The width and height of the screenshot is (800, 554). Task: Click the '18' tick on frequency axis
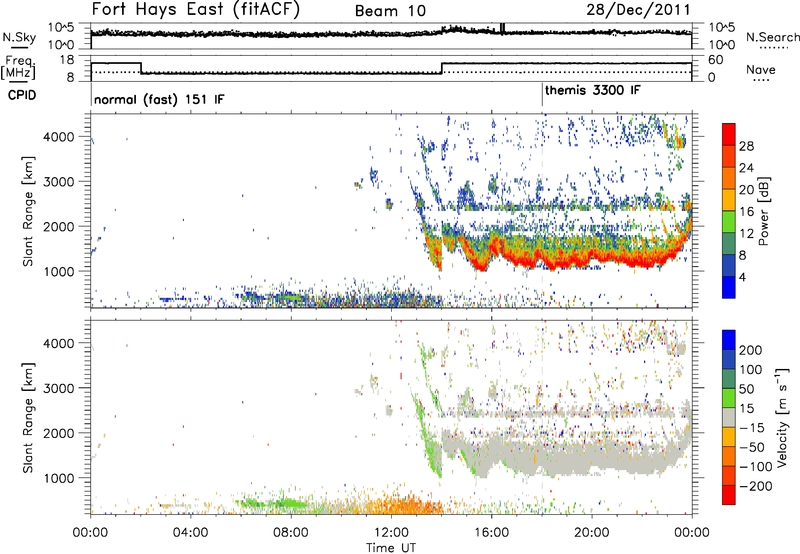pos(67,60)
